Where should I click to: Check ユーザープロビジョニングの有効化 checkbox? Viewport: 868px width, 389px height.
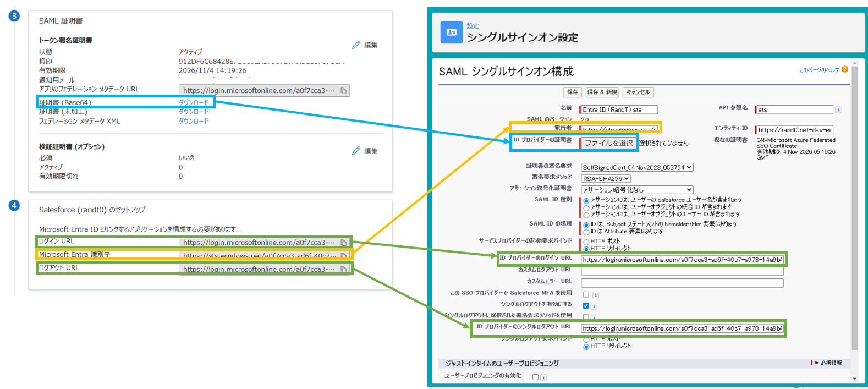point(535,377)
